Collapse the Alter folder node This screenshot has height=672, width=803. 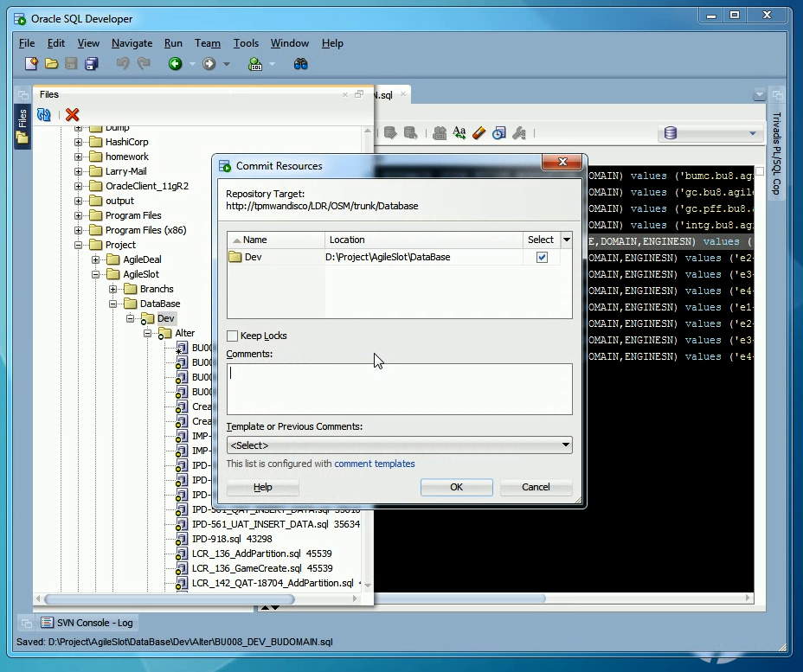[x=147, y=333]
